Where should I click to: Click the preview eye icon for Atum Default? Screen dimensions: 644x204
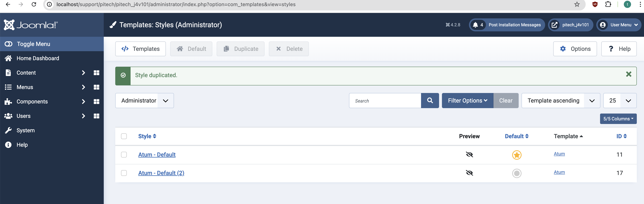tap(469, 154)
